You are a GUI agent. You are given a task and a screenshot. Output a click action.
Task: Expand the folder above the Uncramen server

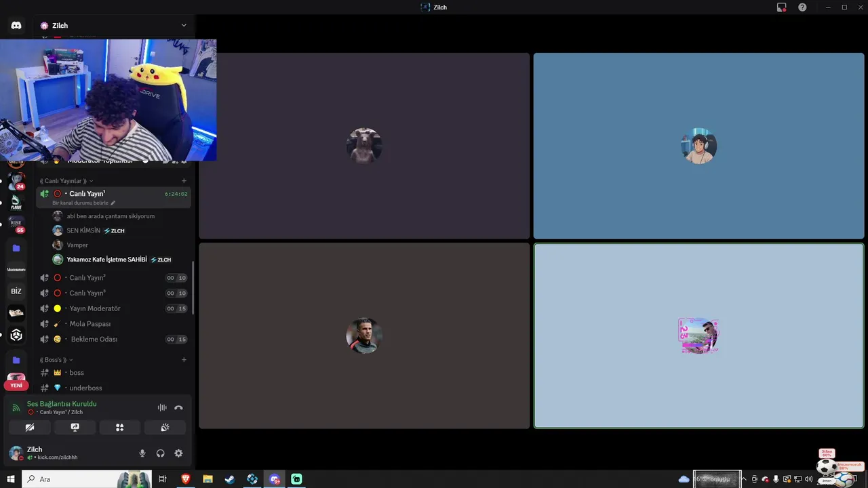click(16, 248)
